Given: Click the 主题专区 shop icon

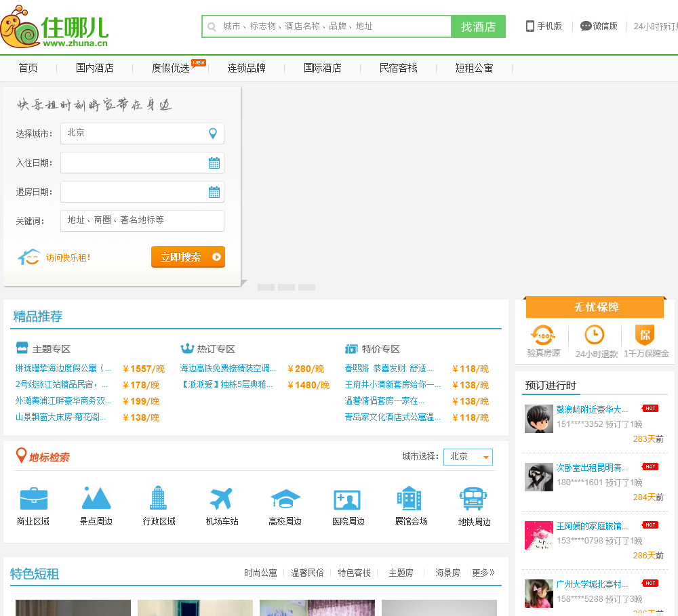Looking at the screenshot, I should click(22, 348).
